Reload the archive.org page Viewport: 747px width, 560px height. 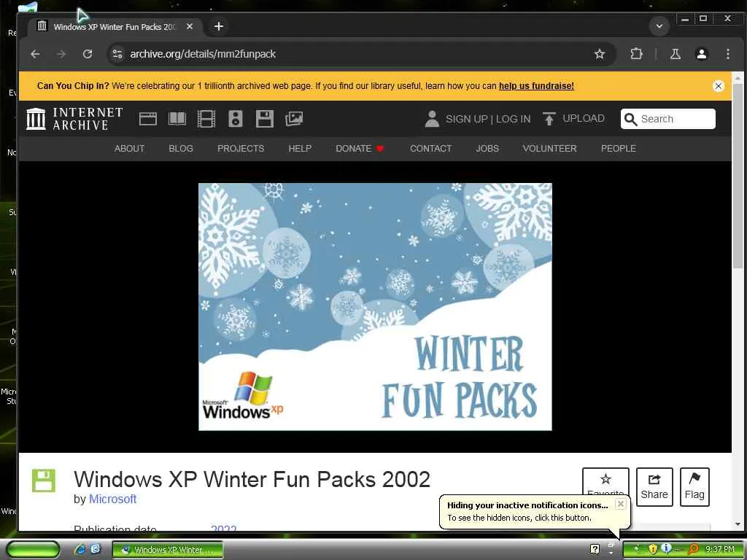(88, 54)
